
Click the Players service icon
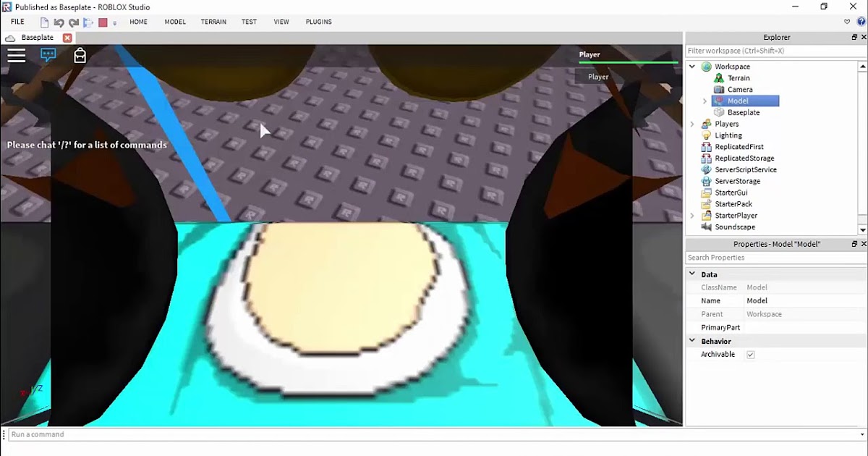707,124
